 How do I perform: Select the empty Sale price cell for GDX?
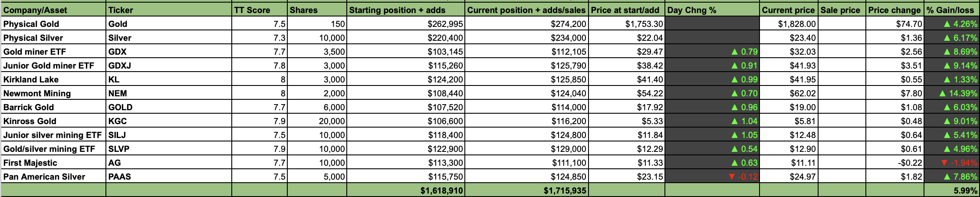click(x=842, y=52)
